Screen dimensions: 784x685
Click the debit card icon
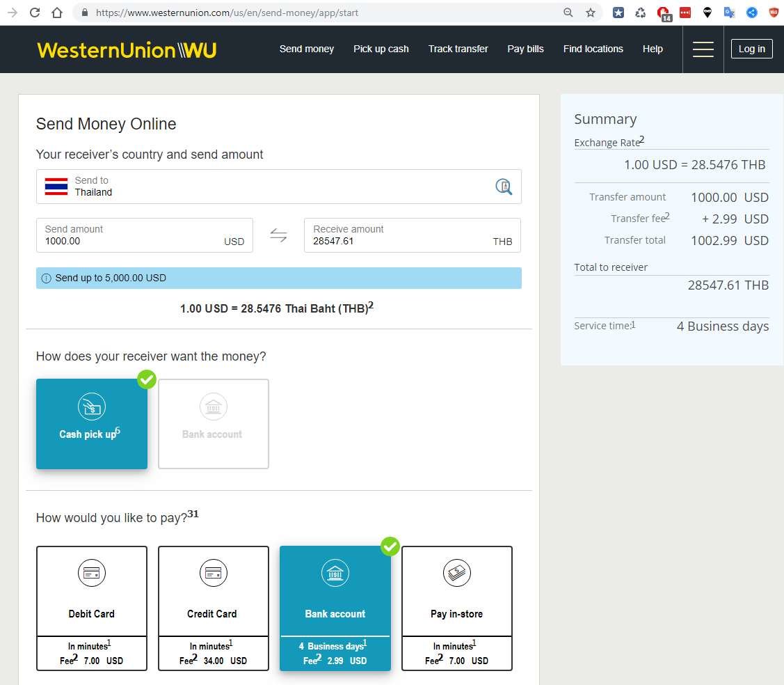(92, 573)
